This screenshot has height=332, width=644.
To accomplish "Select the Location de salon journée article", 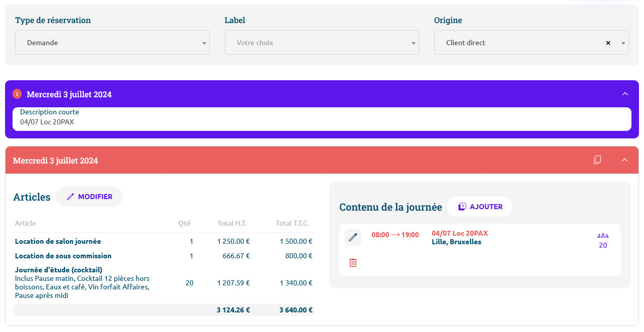I will [58, 241].
